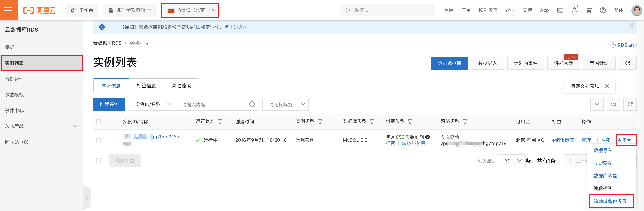This screenshot has height=211, width=644.
Task: Switch to the 标签信息 tab
Action: click(x=146, y=86)
